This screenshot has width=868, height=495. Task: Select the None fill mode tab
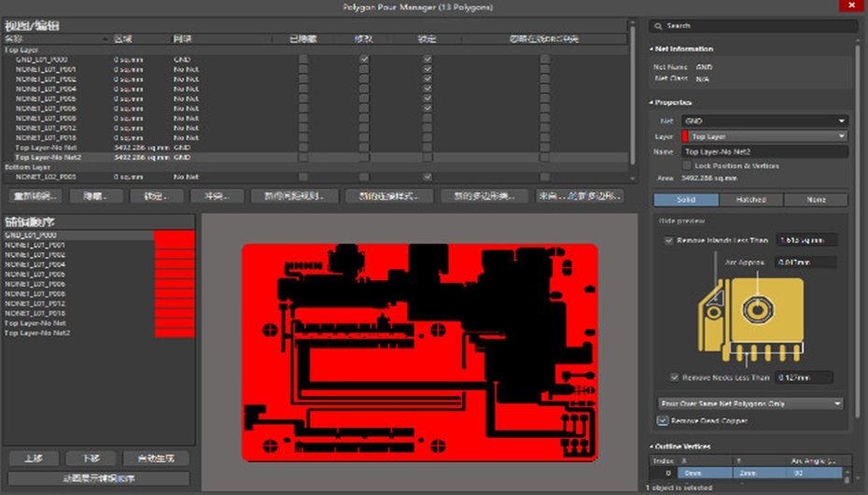click(816, 199)
